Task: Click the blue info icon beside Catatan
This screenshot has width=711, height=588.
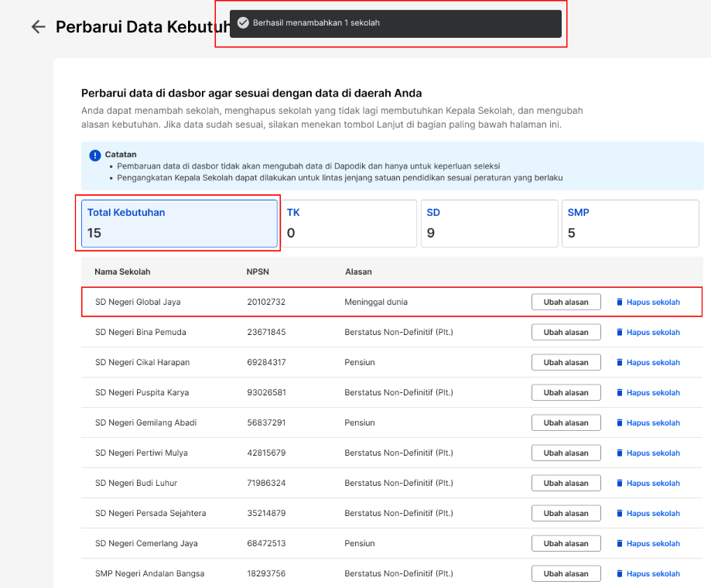Action: pos(94,156)
